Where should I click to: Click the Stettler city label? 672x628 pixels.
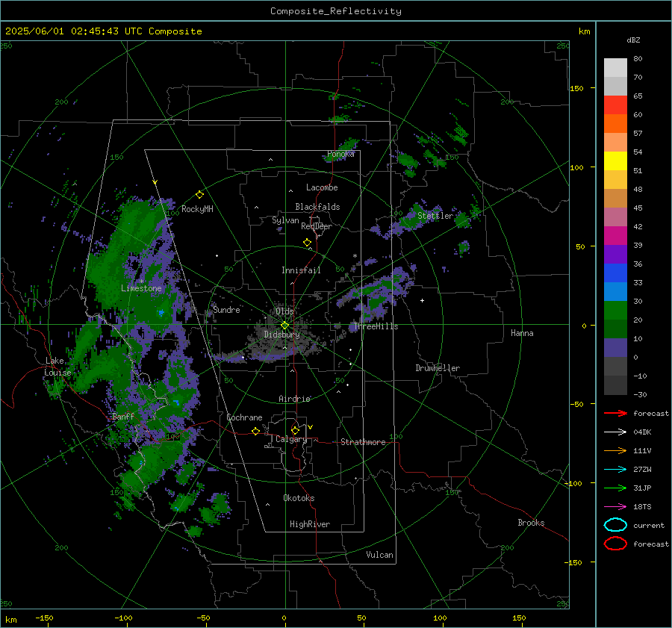(x=435, y=216)
